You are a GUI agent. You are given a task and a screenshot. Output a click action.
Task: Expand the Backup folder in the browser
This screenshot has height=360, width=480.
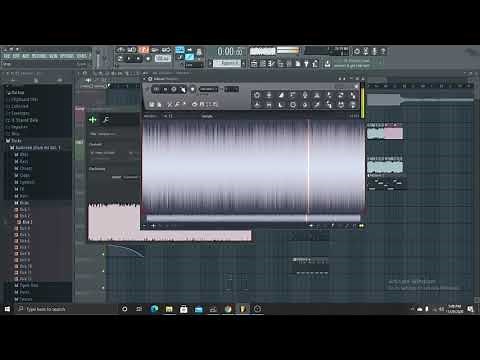click(18, 93)
